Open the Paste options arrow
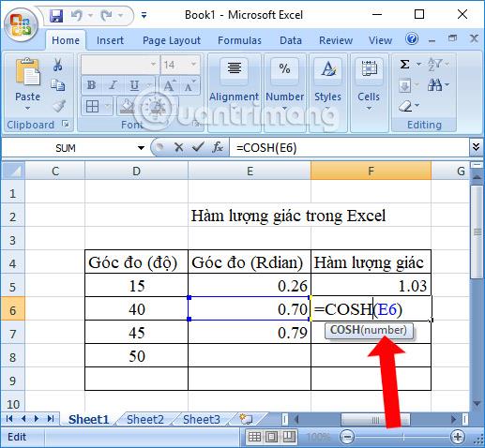485x448 pixels. click(x=27, y=109)
